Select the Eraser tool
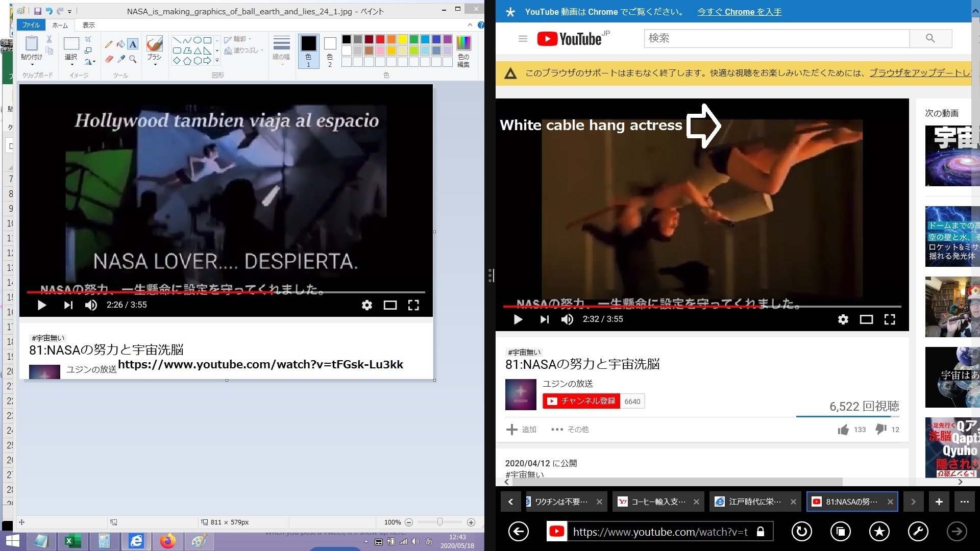The width and height of the screenshot is (980, 551). pos(109,59)
